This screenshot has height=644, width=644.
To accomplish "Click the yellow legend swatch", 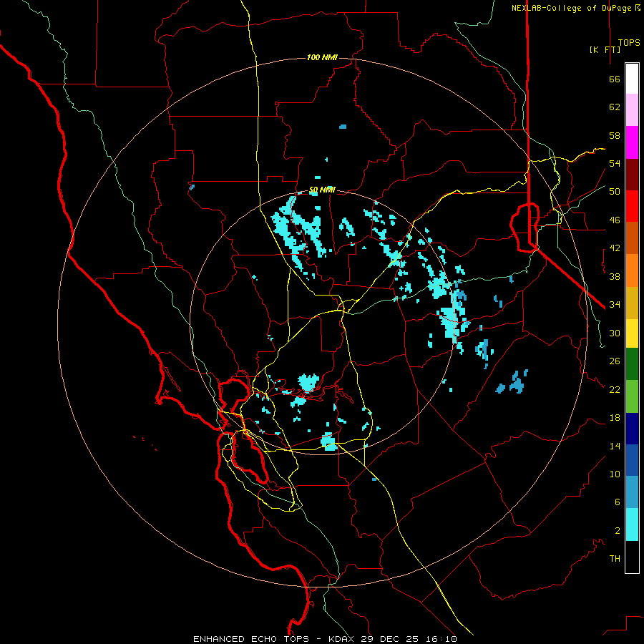I will pos(632,334).
